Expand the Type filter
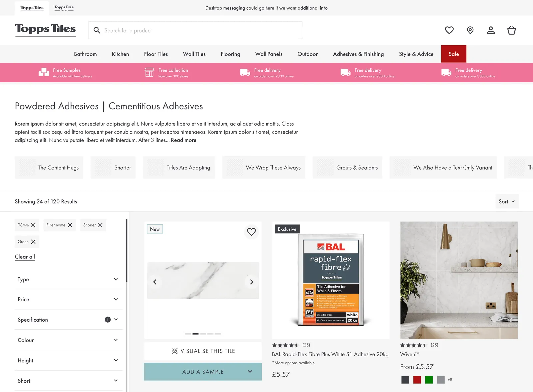Viewport: 533px width, 392px height. click(x=69, y=279)
